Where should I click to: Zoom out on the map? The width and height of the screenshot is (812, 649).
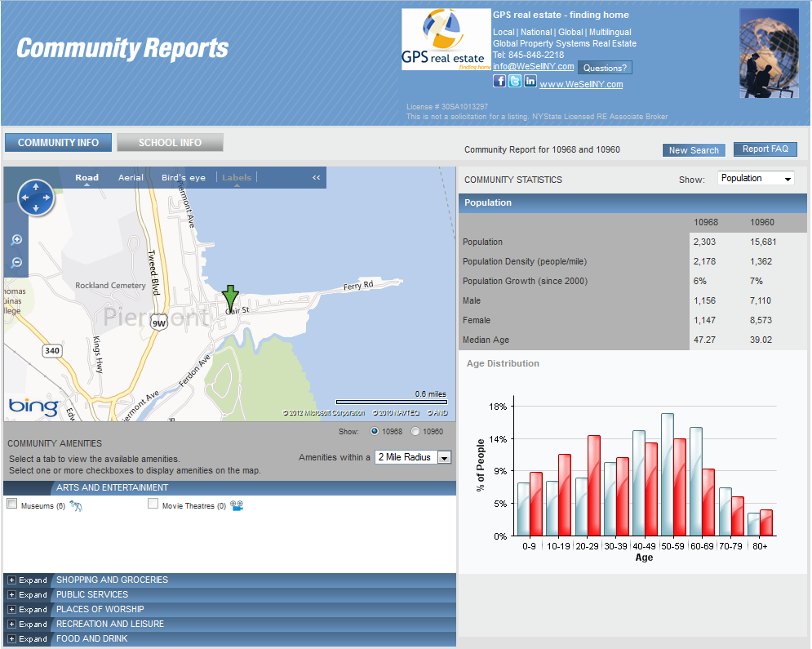click(x=16, y=263)
